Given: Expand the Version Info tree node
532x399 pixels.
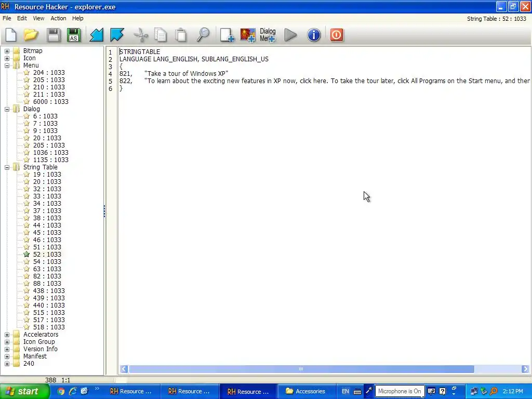Looking at the screenshot, I should (7, 350).
